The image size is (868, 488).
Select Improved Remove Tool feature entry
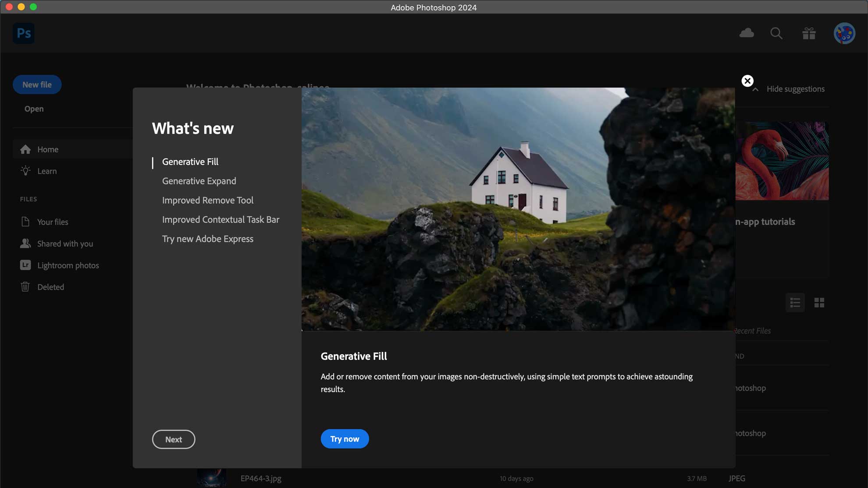207,200
